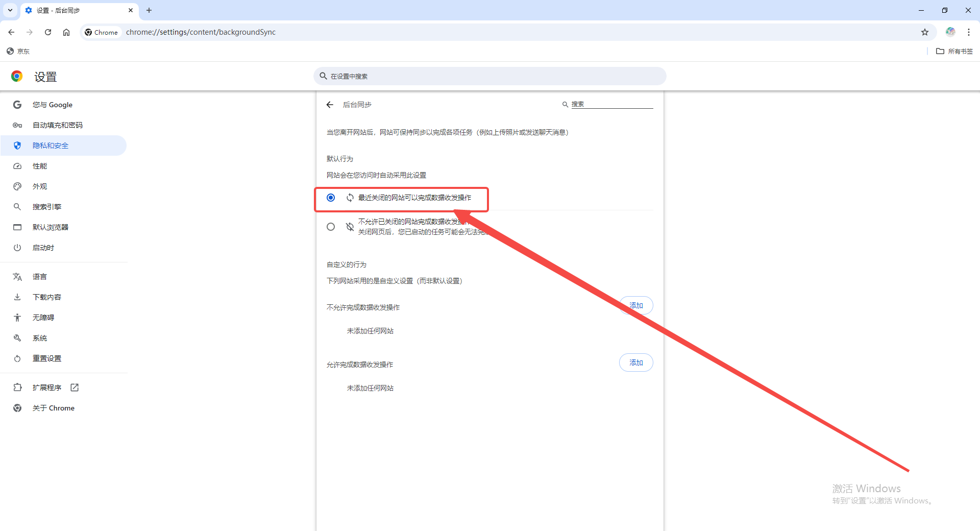The image size is (980, 531).
Task: Focus the 在设置中搜索 search box
Action: point(490,76)
